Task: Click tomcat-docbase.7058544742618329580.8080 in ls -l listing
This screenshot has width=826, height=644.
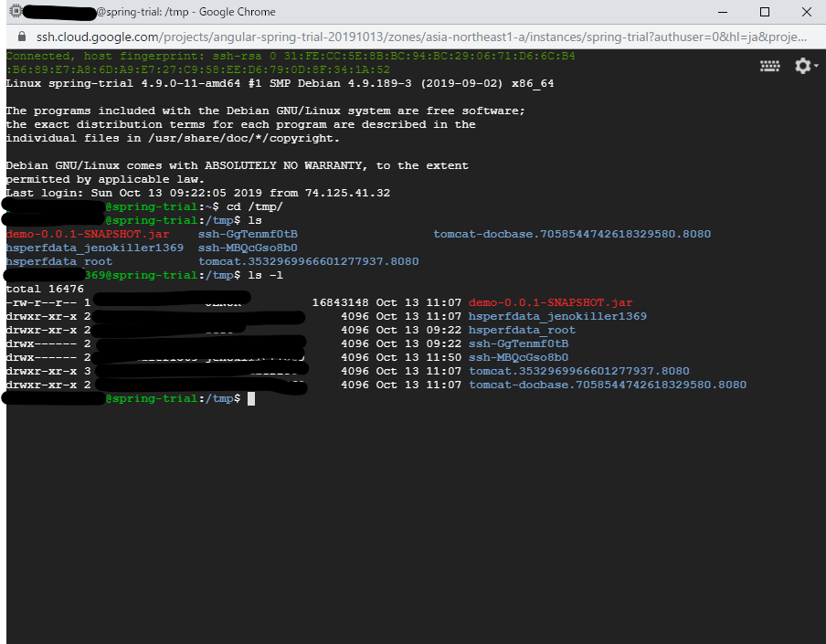Action: click(608, 385)
